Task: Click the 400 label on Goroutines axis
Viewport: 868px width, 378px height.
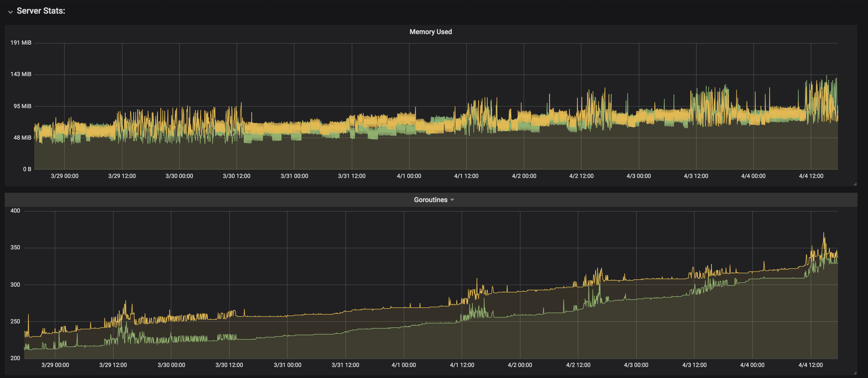Action: point(15,211)
